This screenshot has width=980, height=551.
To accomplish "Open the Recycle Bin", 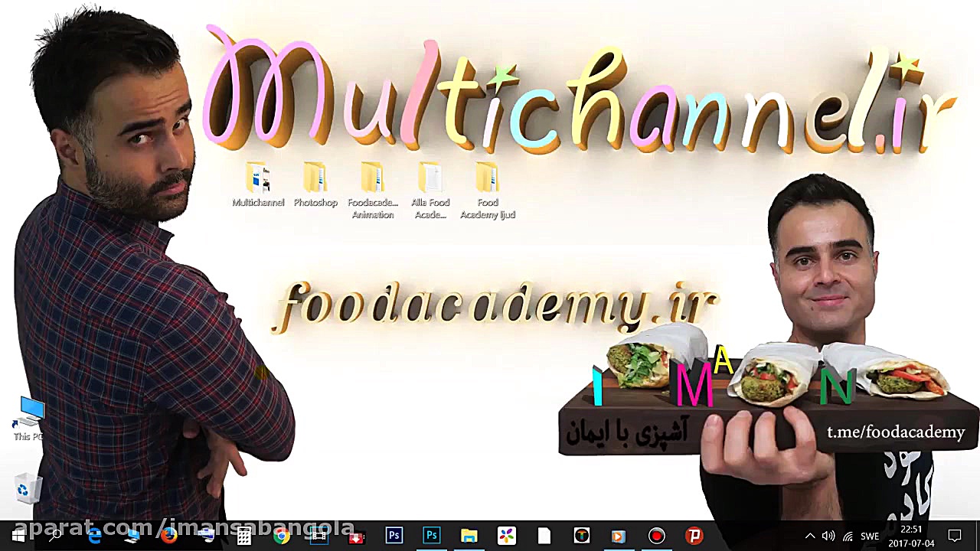I will (x=26, y=488).
